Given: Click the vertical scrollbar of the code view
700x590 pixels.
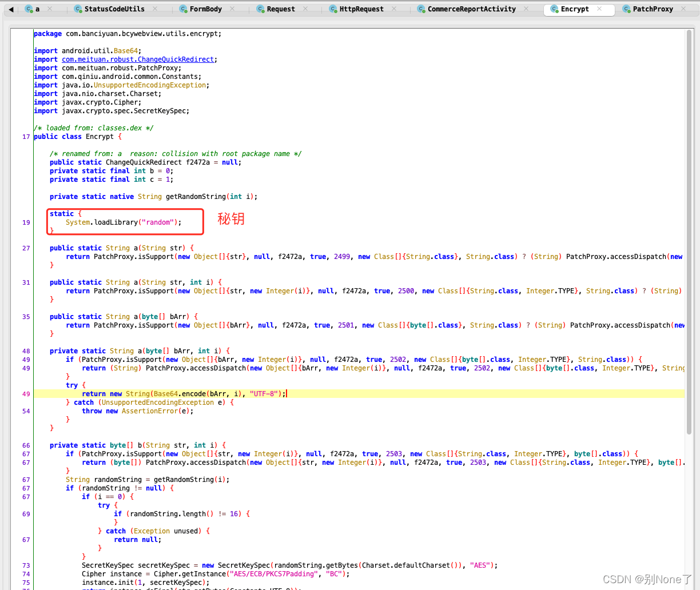Looking at the screenshot, I should click(690, 232).
